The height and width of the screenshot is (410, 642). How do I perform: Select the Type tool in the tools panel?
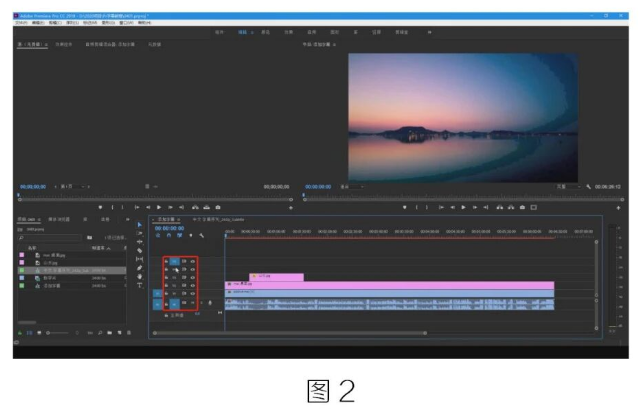coord(140,286)
